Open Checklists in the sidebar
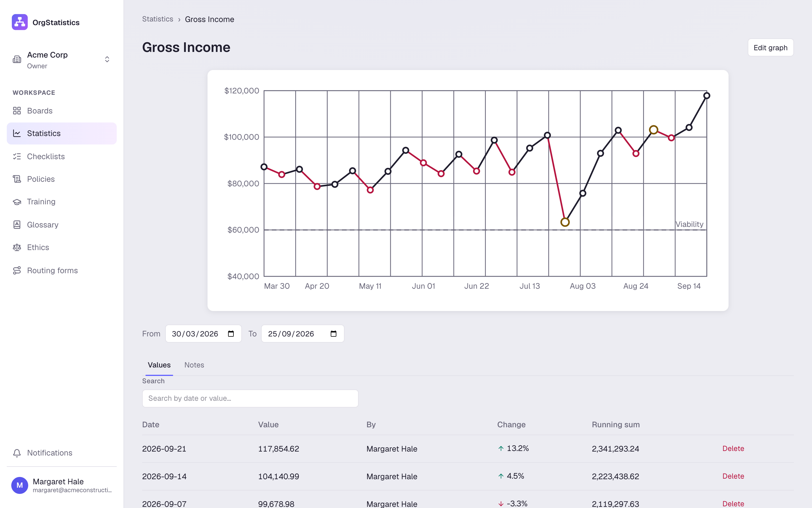This screenshot has height=508, width=812. tap(62, 157)
